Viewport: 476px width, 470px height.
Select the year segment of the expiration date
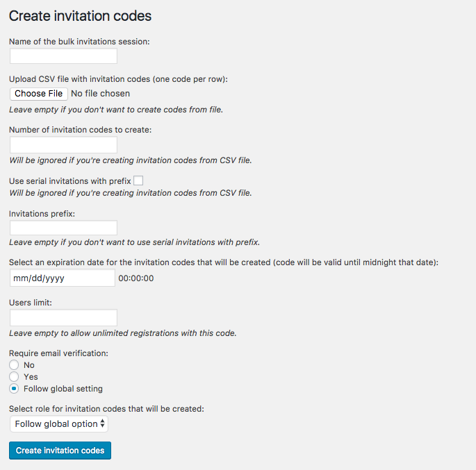55,278
